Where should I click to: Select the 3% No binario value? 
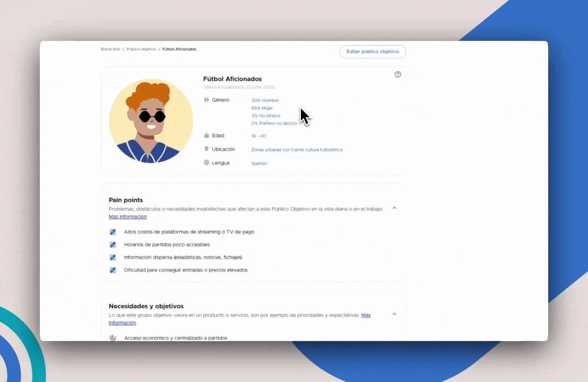(265, 116)
